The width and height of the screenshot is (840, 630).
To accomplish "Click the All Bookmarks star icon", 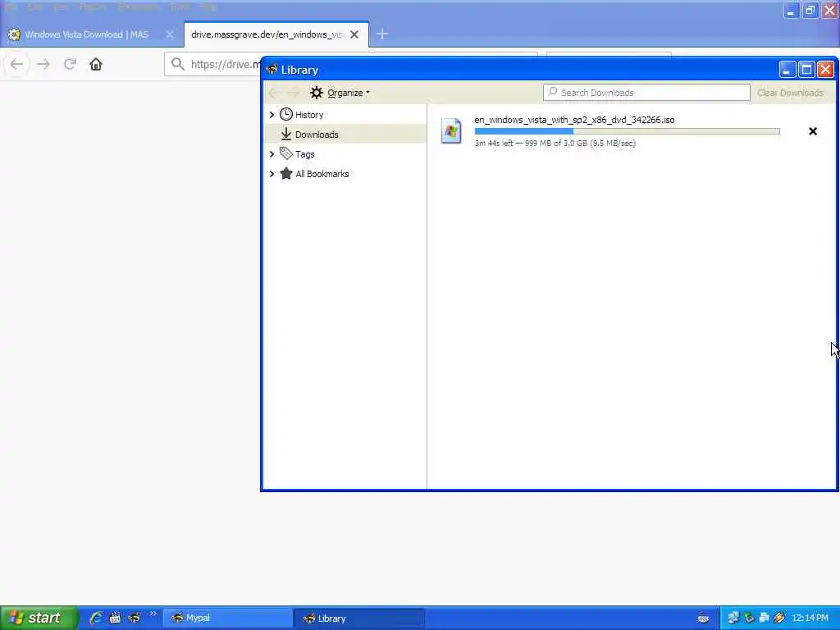I will [286, 174].
